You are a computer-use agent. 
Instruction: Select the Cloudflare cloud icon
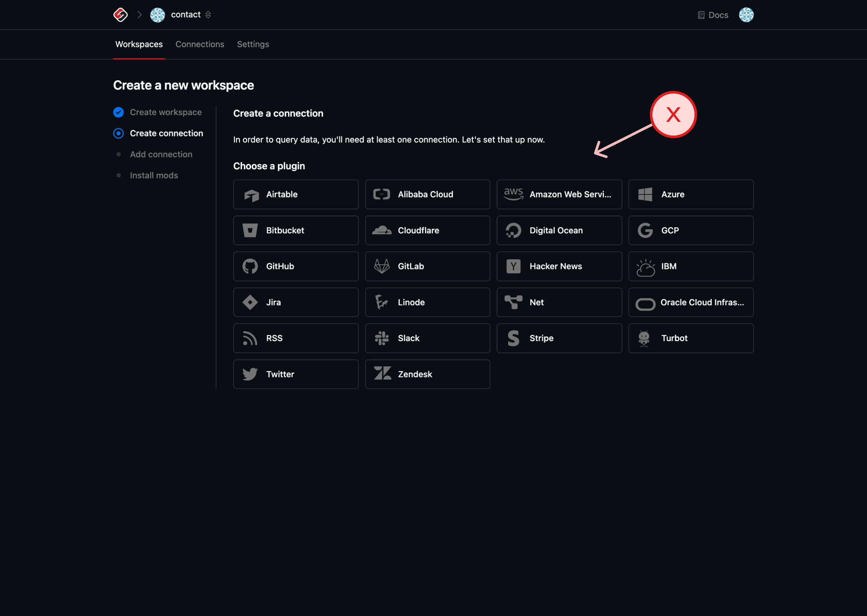(x=382, y=230)
